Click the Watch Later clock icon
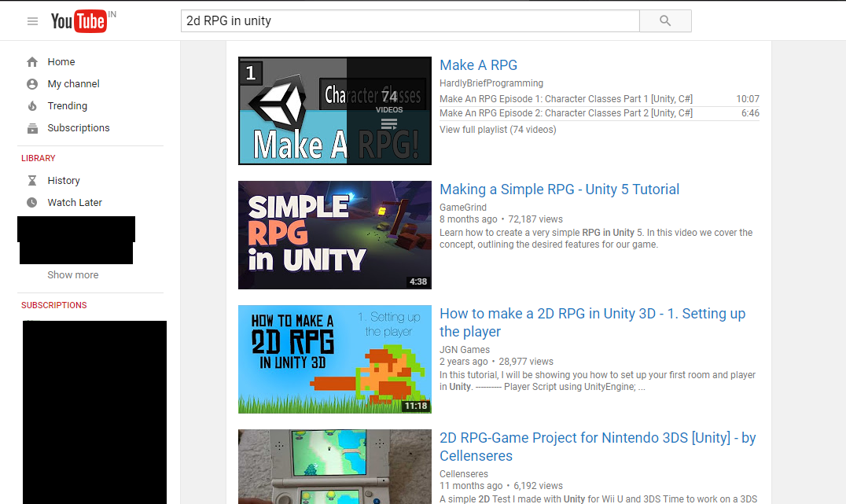Screen dimensions: 846x504 point(32,202)
